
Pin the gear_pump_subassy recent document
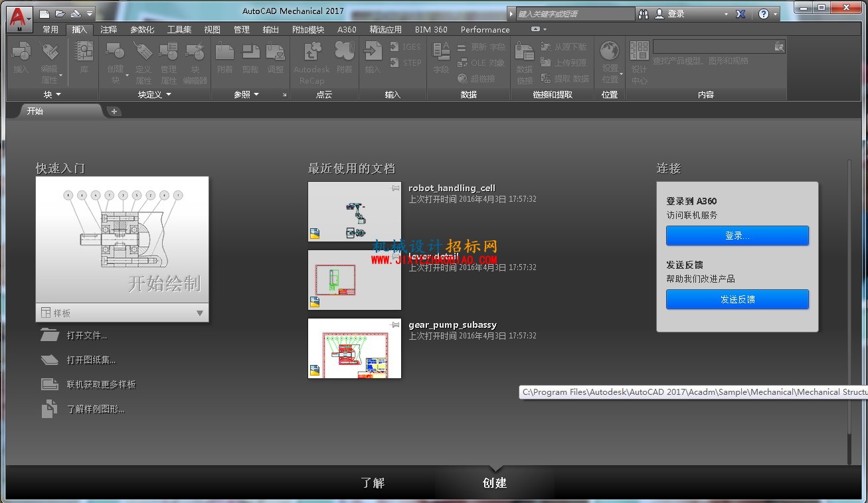click(396, 325)
